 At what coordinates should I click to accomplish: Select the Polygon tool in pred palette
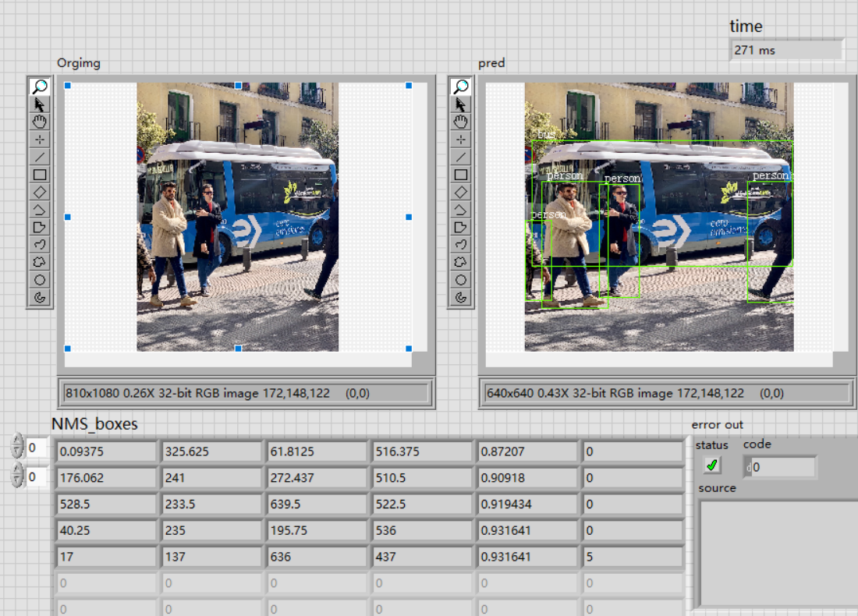click(461, 227)
